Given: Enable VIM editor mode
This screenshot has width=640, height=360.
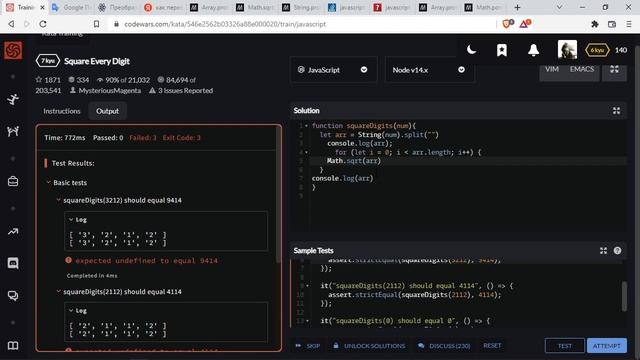Looking at the screenshot, I should (551, 69).
